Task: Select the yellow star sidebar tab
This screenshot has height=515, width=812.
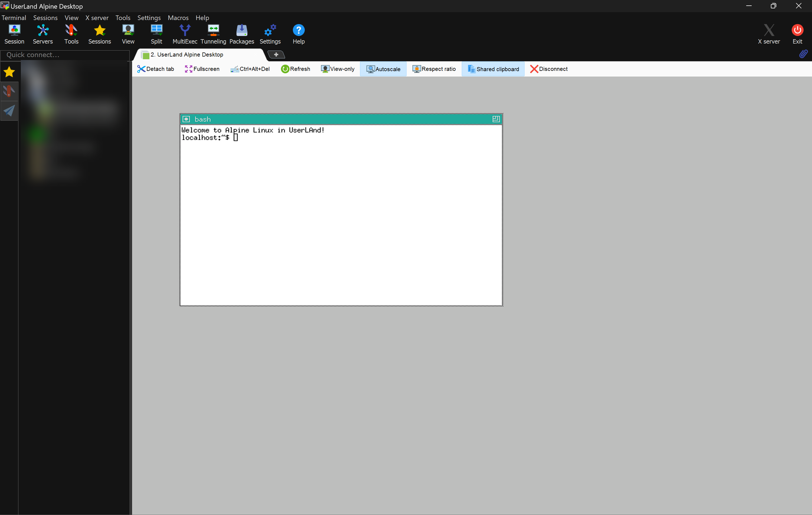Action: (x=9, y=72)
